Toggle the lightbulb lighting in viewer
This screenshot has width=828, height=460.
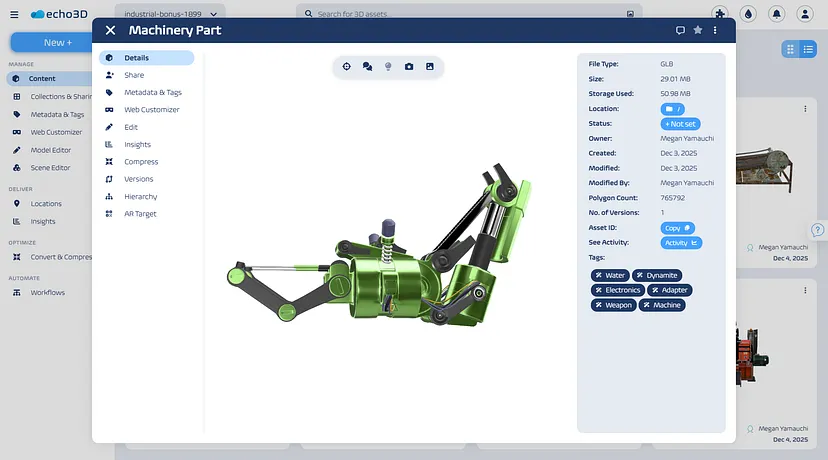pos(388,67)
